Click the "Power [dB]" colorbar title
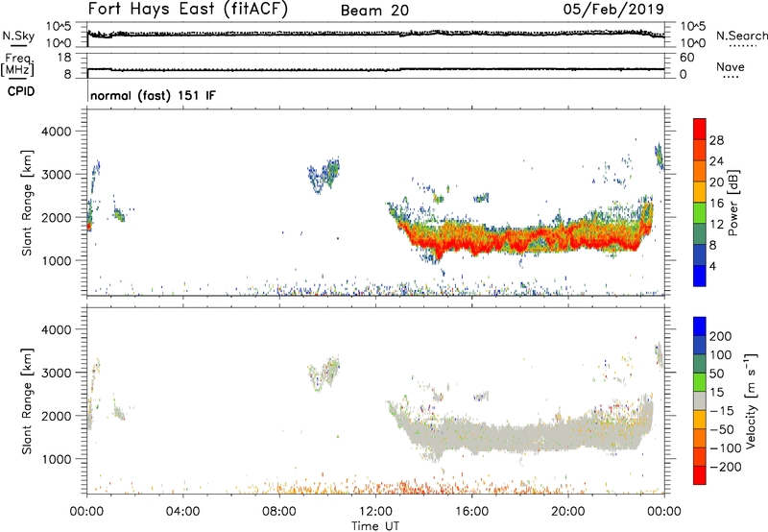This screenshot has width=768, height=532. click(x=733, y=203)
